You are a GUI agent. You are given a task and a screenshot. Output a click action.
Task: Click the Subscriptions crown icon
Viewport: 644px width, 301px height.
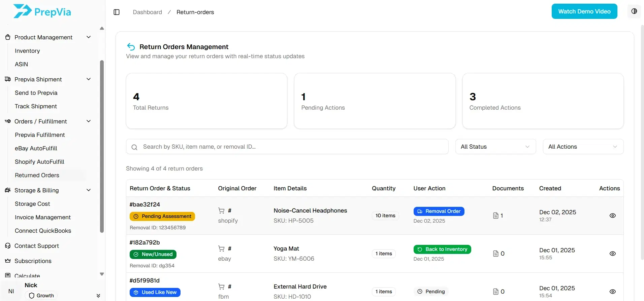pos(8,261)
